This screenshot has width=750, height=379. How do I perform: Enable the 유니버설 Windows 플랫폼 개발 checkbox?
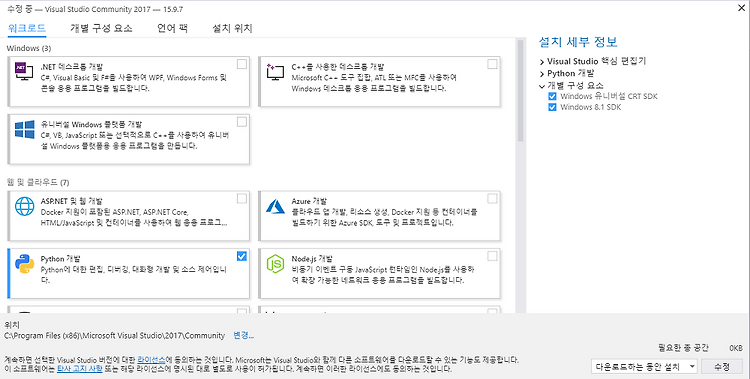coord(242,122)
